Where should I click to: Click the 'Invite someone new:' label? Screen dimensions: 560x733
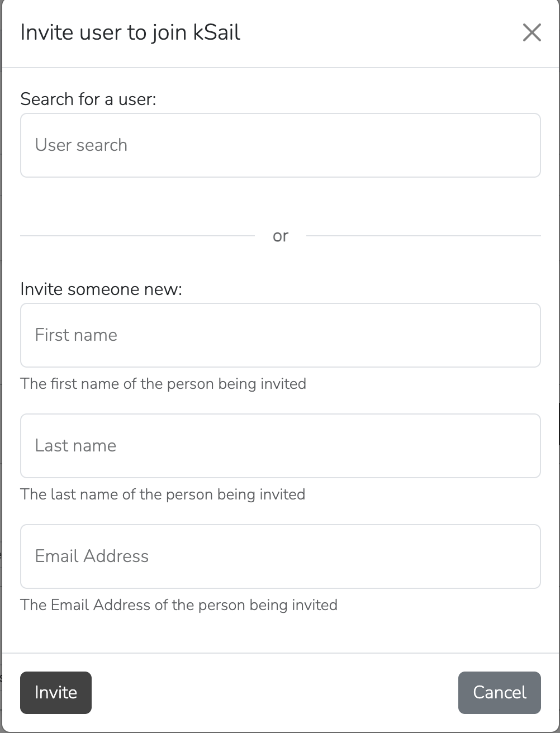tap(101, 289)
